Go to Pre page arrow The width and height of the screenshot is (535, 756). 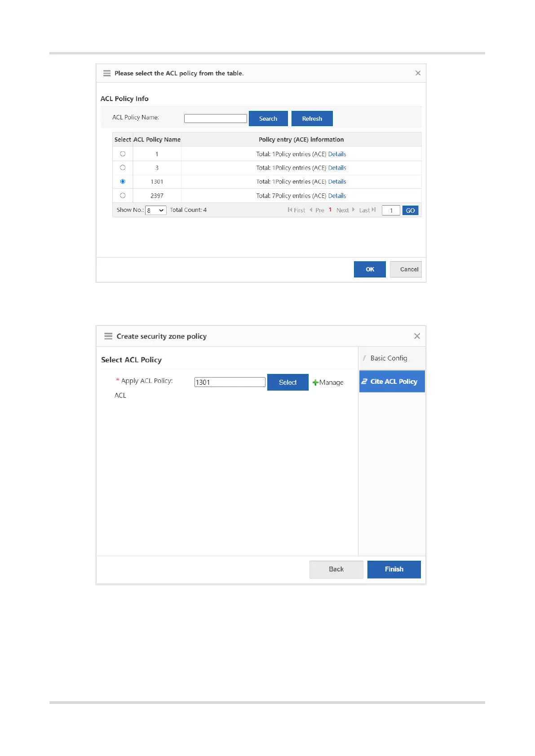317,210
